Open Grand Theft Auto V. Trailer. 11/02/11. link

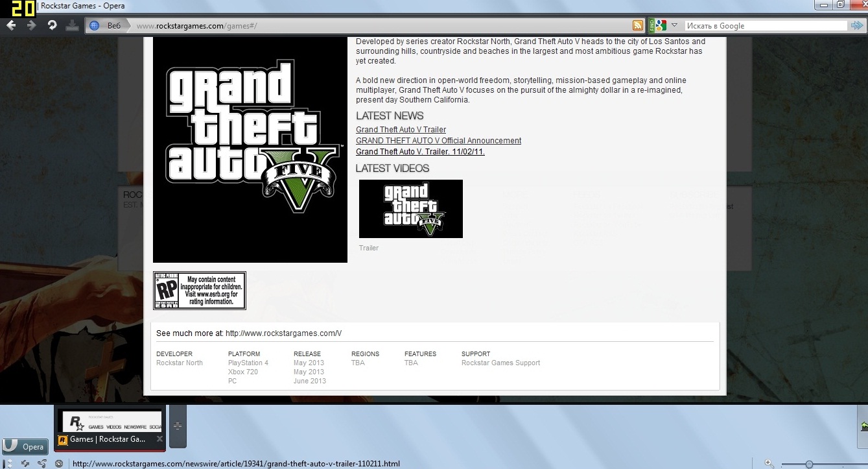tap(420, 152)
